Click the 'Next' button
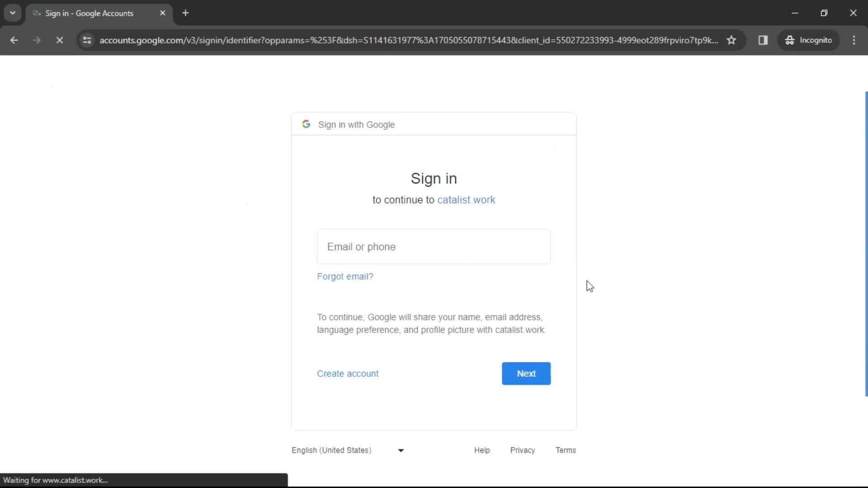The width and height of the screenshot is (868, 488). click(526, 374)
